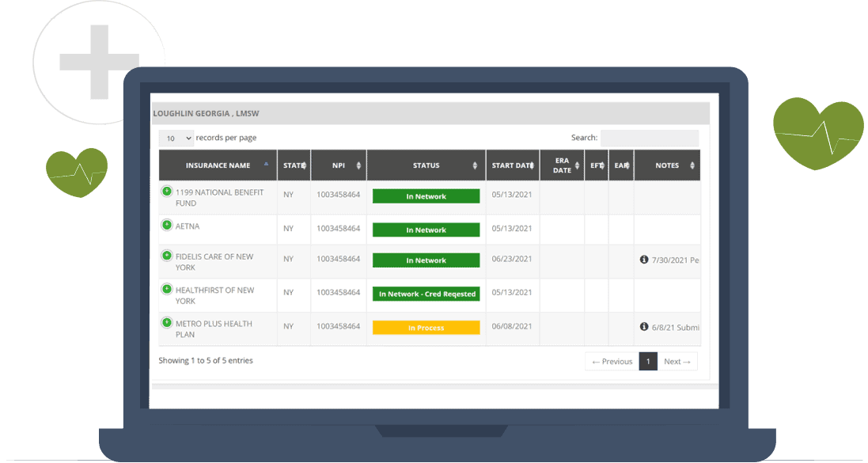Sort by EFT column header
This screenshot has height=463, width=868.
597,165
